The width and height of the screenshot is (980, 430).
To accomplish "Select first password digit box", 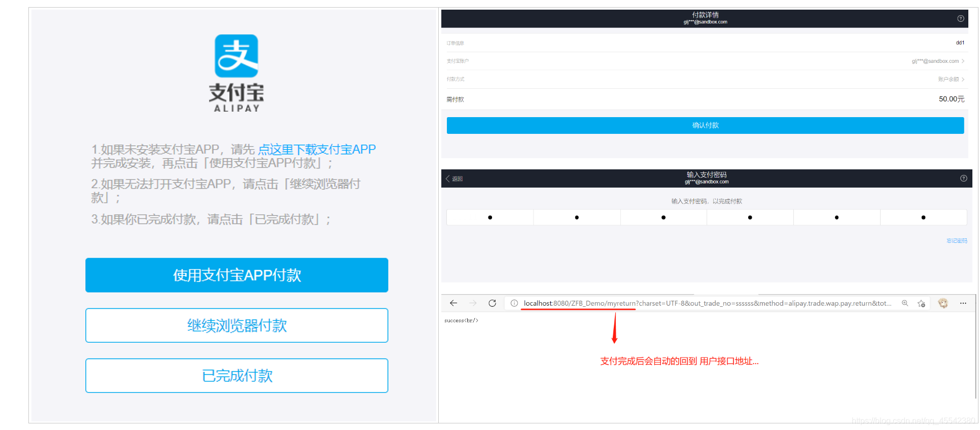I will pyautogui.click(x=490, y=218).
